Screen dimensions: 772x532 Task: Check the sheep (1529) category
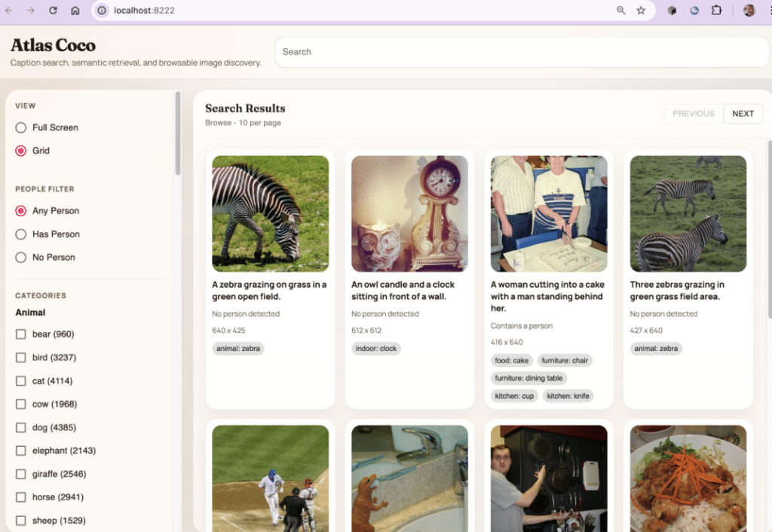(x=20, y=520)
